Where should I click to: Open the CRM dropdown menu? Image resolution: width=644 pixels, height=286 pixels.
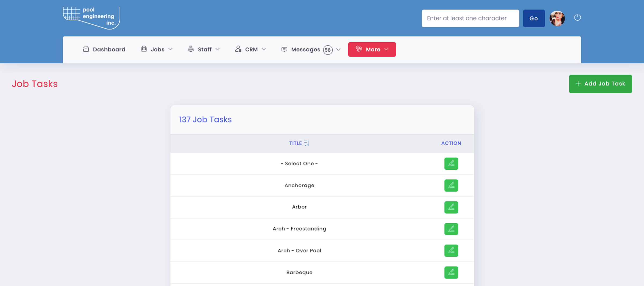[250, 49]
